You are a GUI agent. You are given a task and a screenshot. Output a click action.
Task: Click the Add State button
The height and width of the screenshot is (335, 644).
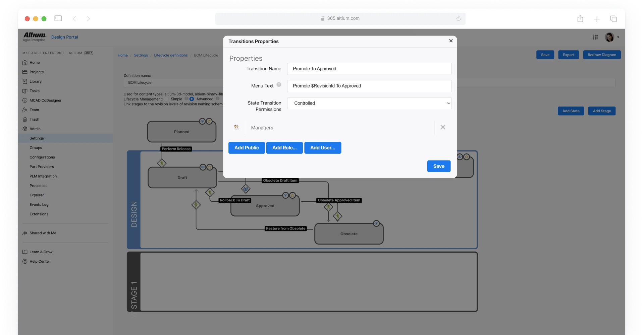pos(571,111)
